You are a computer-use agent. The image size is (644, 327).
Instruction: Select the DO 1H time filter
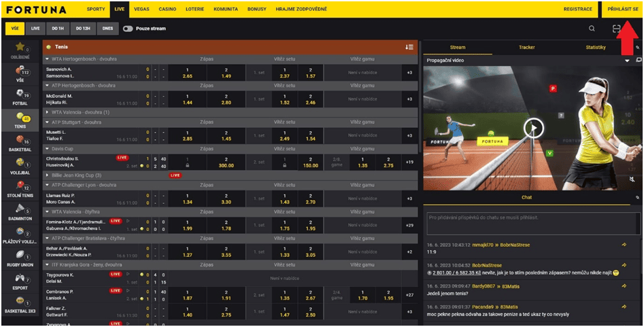click(x=58, y=29)
